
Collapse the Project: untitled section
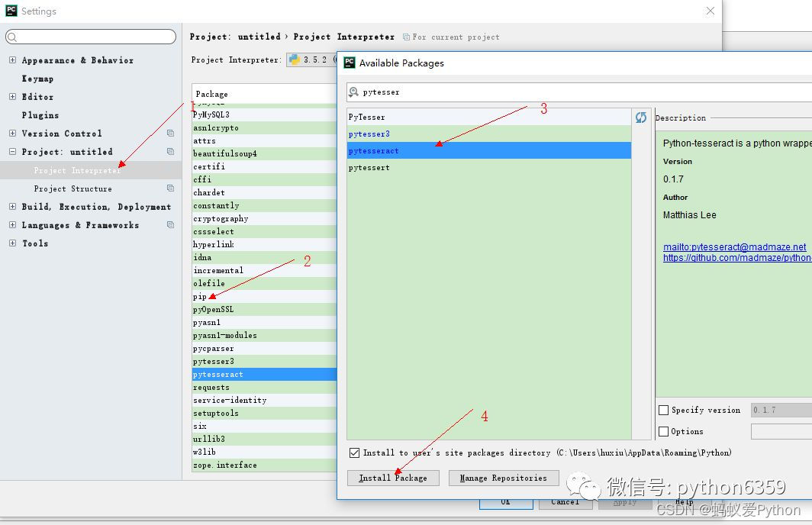[x=12, y=152]
